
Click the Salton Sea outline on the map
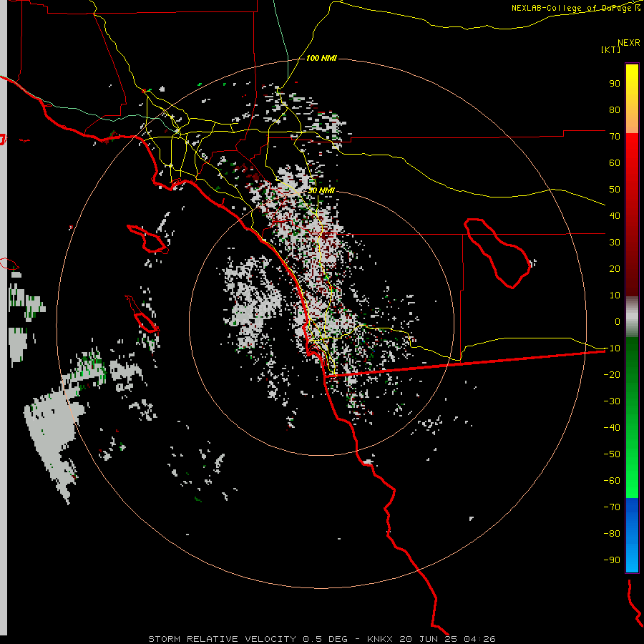(496, 253)
